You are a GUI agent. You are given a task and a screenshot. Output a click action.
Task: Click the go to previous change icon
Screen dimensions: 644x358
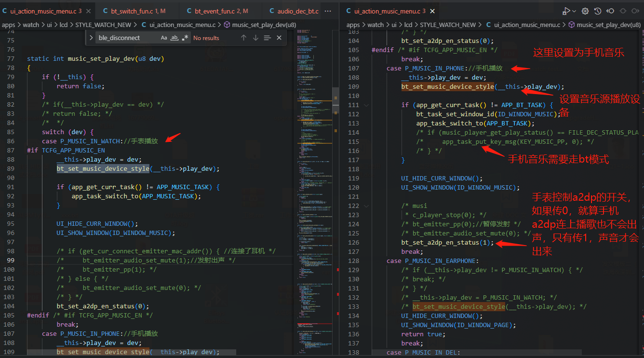(x=610, y=11)
